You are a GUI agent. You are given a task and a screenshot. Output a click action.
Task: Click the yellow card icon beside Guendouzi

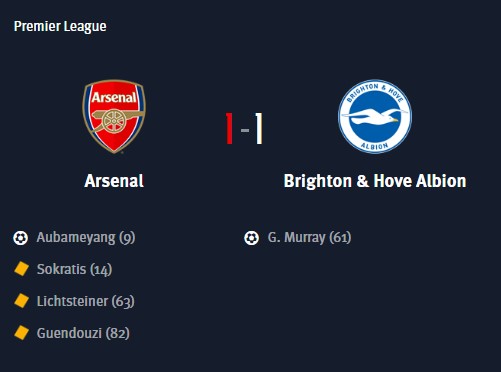coord(22,333)
